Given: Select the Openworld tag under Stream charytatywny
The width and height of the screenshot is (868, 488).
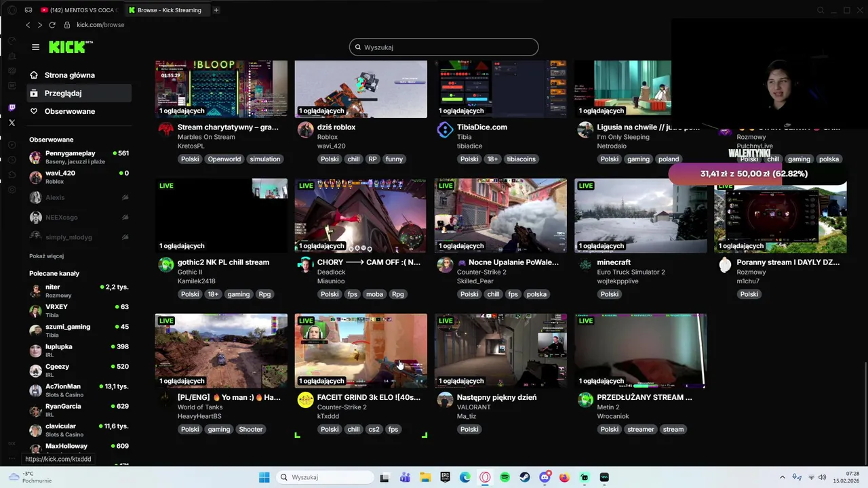Looking at the screenshot, I should click(x=224, y=159).
